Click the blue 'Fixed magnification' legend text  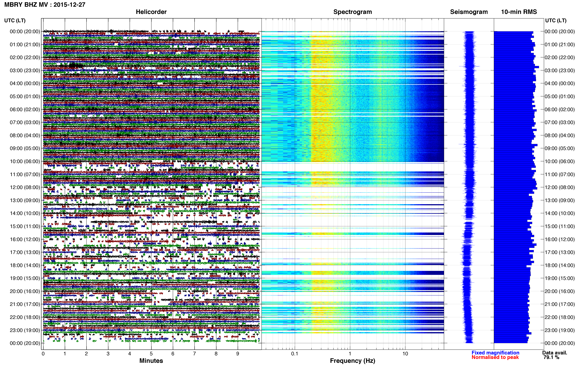pos(495,353)
